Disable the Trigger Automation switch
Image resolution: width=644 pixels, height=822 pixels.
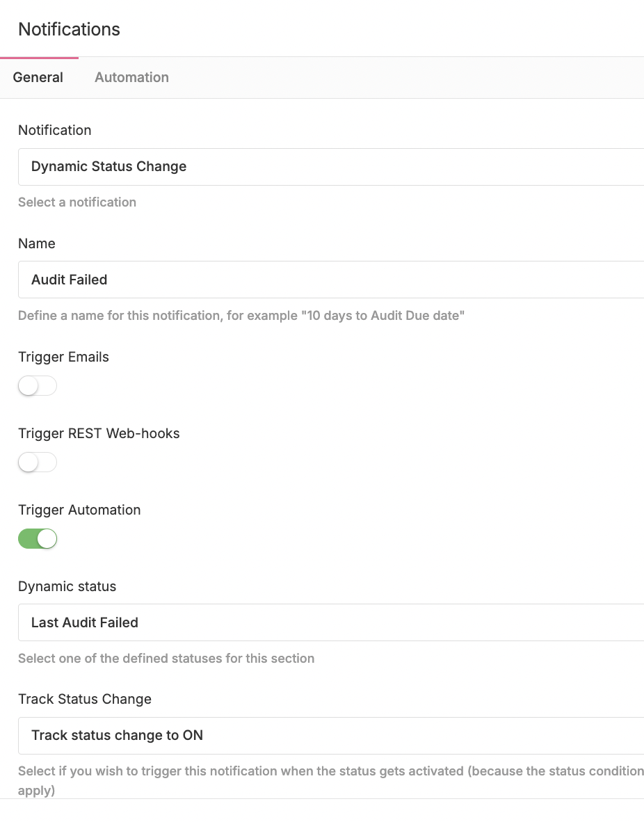coord(38,539)
